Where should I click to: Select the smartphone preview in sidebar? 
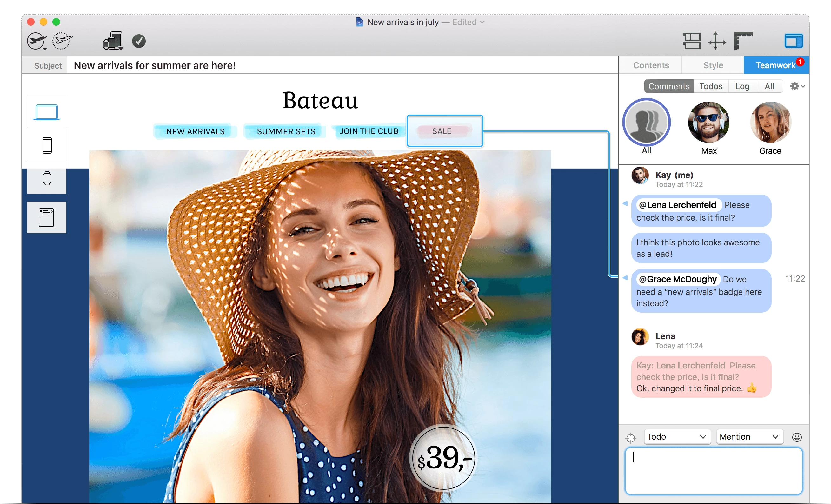pos(47,146)
